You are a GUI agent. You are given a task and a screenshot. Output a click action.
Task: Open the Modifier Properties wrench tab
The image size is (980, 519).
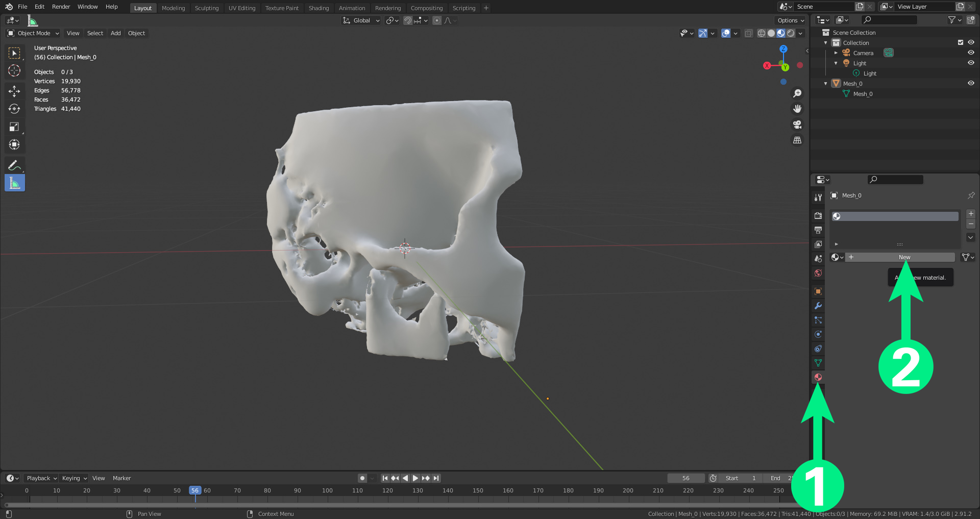coord(818,306)
